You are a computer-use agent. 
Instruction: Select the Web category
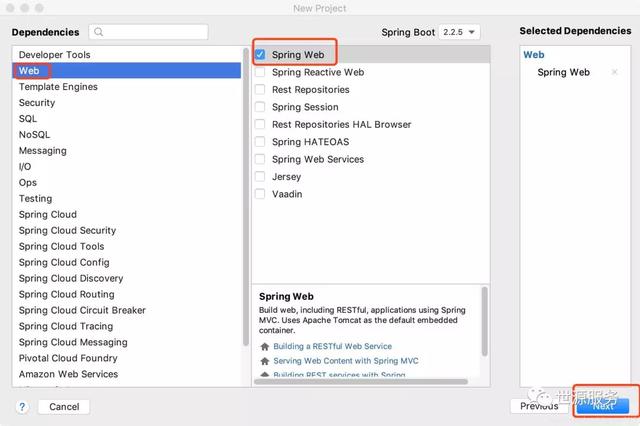coord(127,71)
